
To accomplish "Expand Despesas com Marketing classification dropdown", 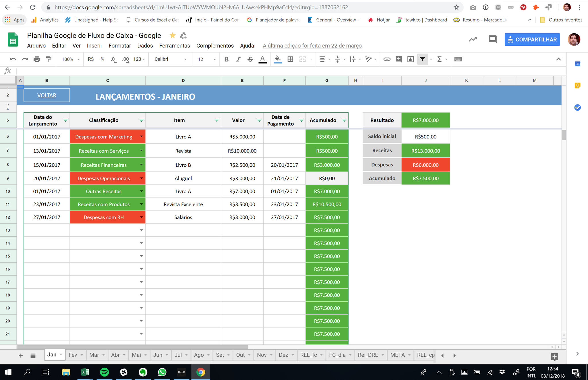I will coord(141,136).
